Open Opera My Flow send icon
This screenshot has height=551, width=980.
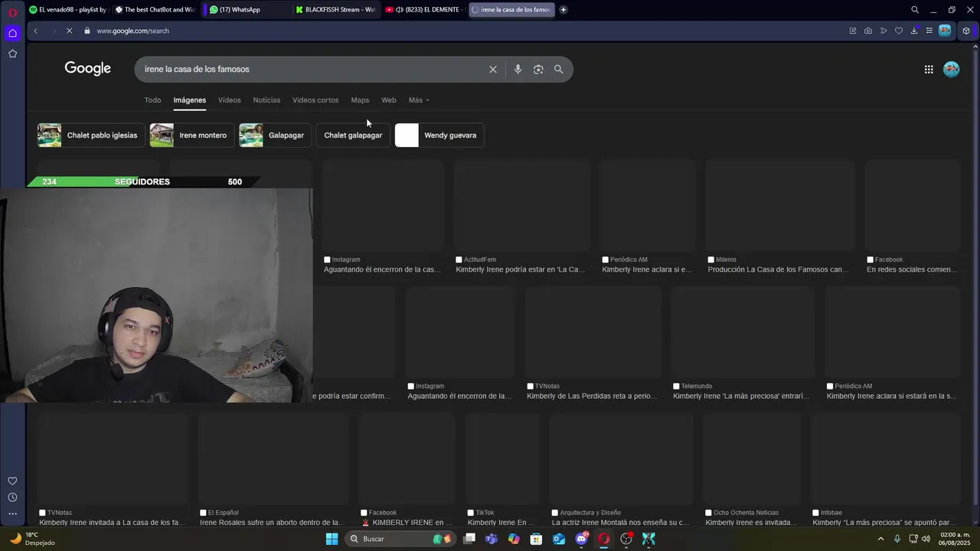click(x=884, y=31)
